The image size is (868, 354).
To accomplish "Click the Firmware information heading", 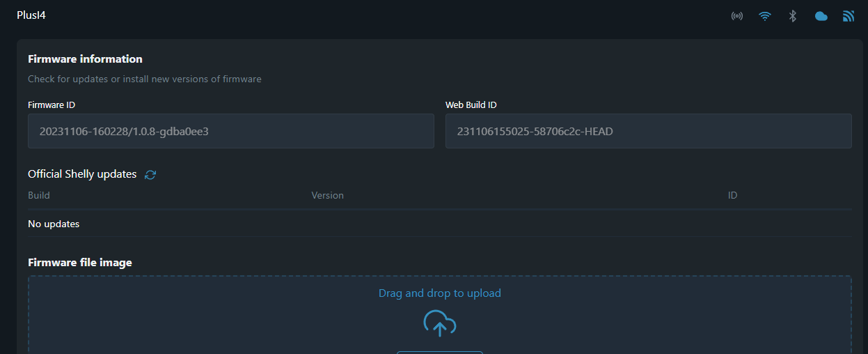I will point(85,59).
